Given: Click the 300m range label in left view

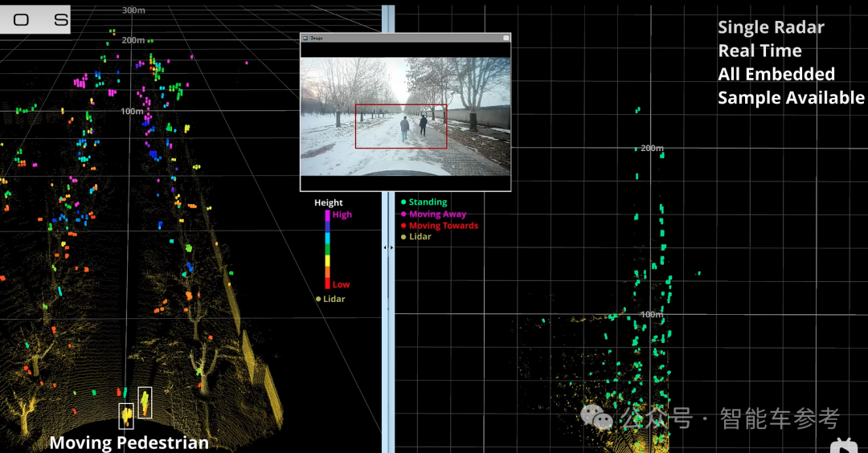Looking at the screenshot, I should [x=133, y=10].
